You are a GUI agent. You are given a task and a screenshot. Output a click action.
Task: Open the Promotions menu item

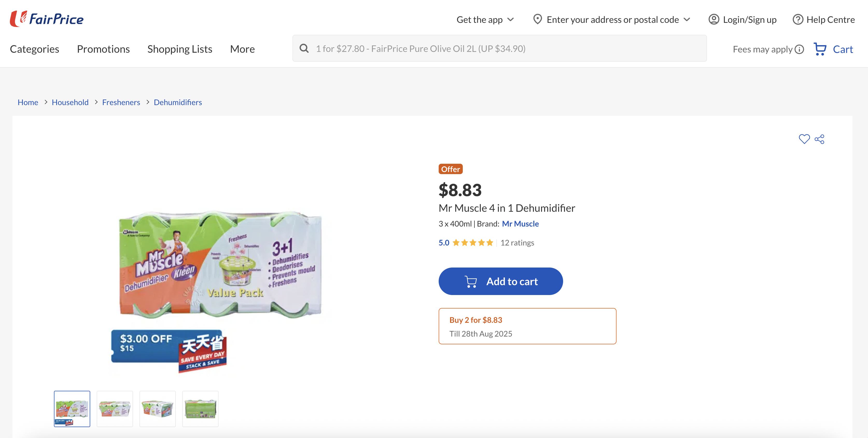click(103, 49)
